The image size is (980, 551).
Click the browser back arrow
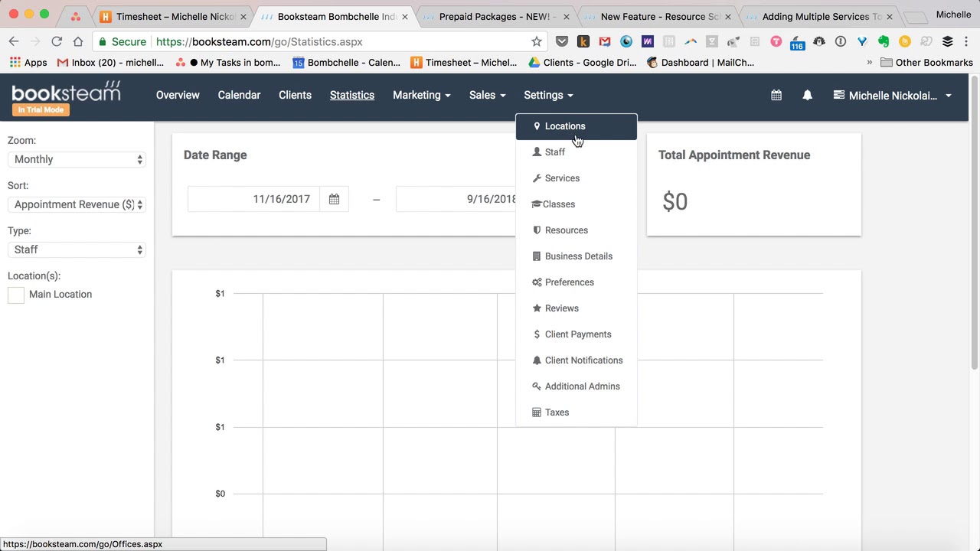[x=14, y=41]
